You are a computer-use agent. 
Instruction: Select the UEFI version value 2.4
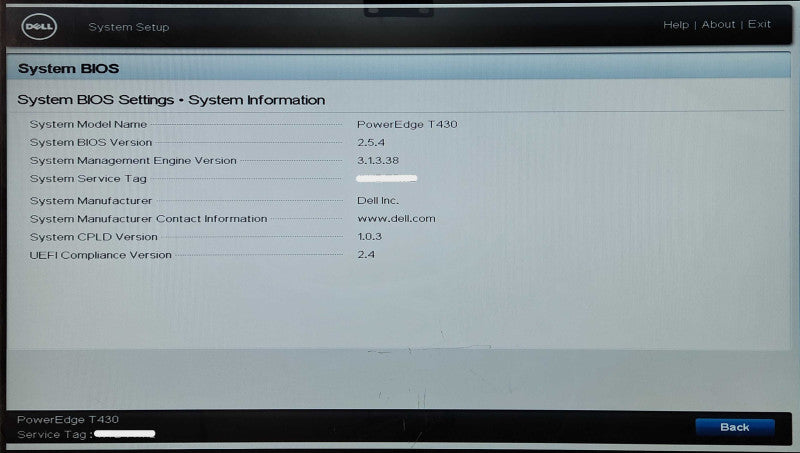click(366, 254)
